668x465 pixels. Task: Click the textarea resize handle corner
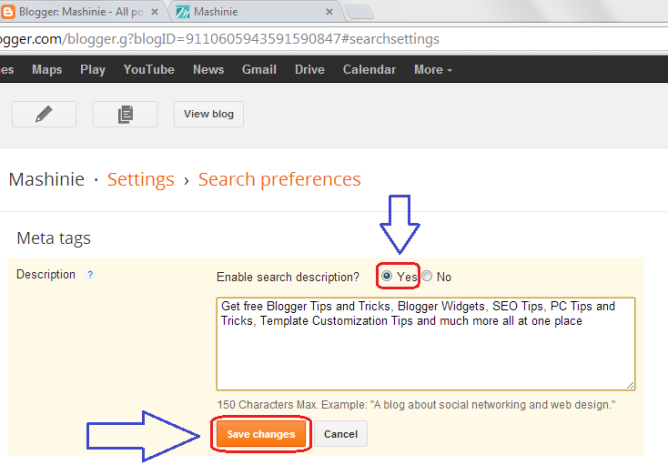pos(631,385)
